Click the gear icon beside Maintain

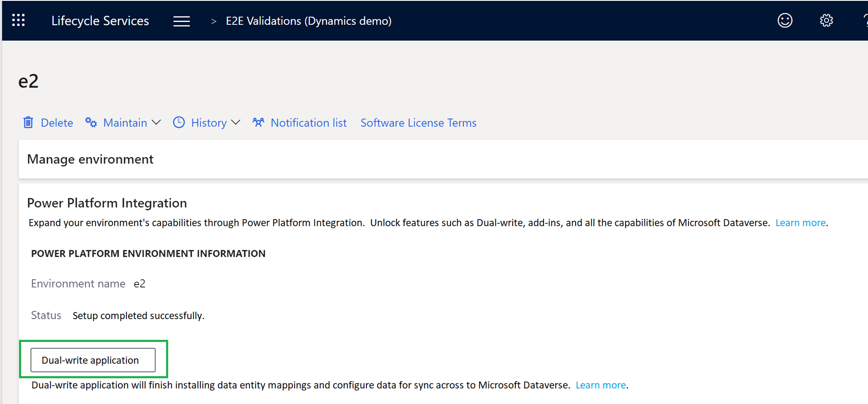pos(91,122)
